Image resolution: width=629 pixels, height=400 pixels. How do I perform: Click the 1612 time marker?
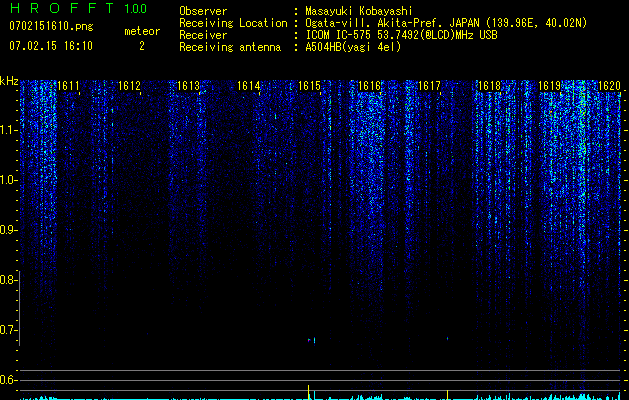click(x=129, y=85)
